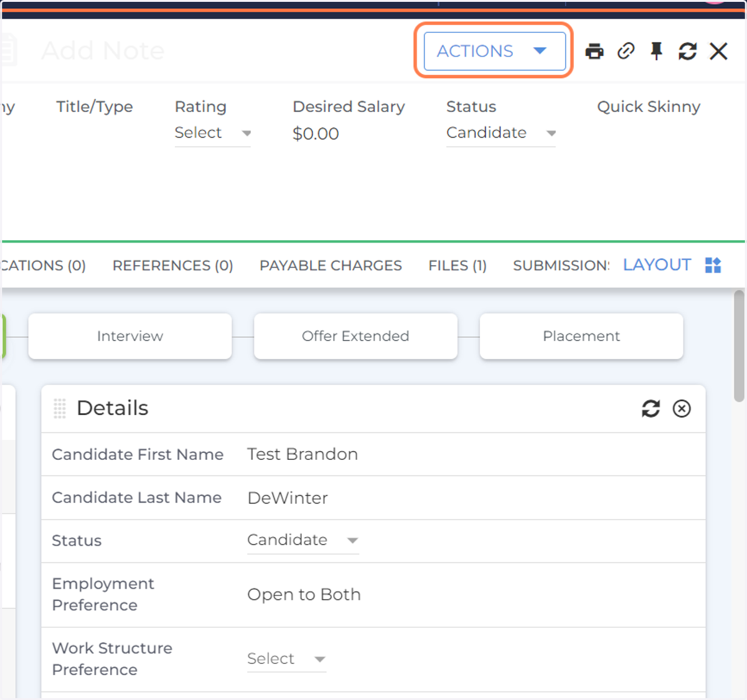The image size is (747, 700).
Task: Select the Placement stage button
Action: click(x=581, y=336)
